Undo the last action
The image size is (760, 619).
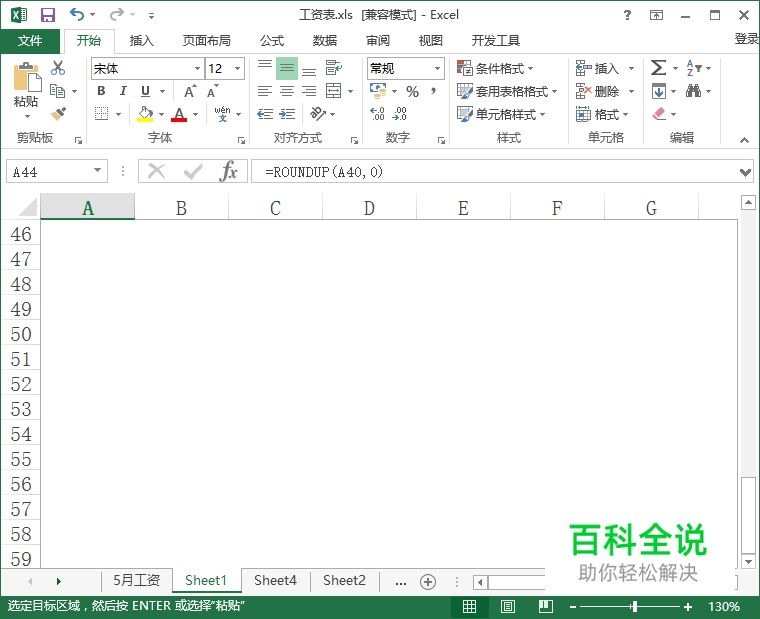pyautogui.click(x=77, y=15)
